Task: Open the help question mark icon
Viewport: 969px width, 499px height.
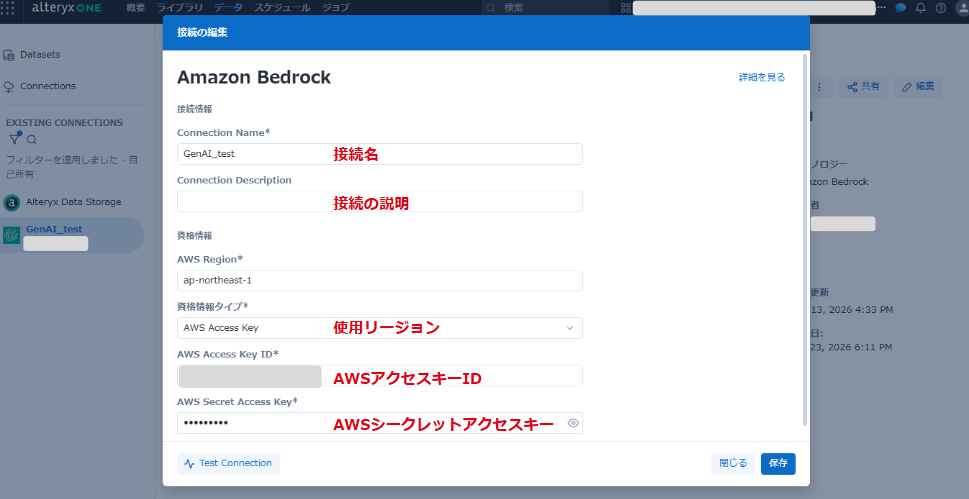Action: click(941, 8)
